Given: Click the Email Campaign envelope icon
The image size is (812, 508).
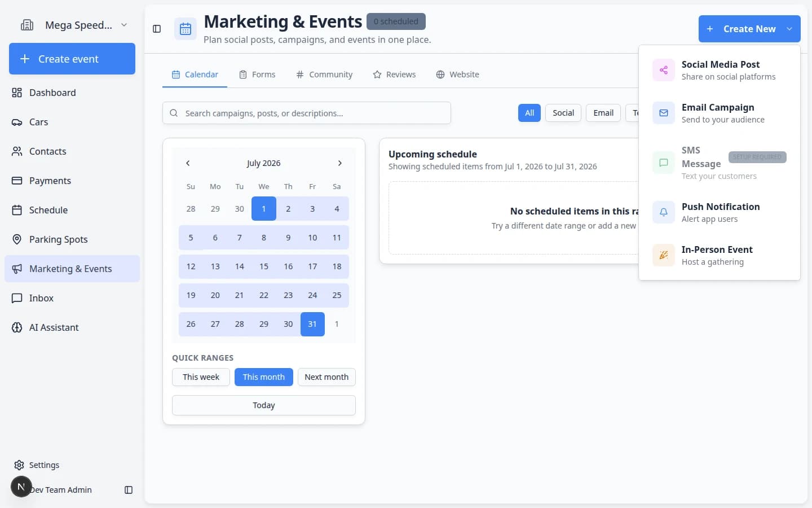Looking at the screenshot, I should [664, 113].
